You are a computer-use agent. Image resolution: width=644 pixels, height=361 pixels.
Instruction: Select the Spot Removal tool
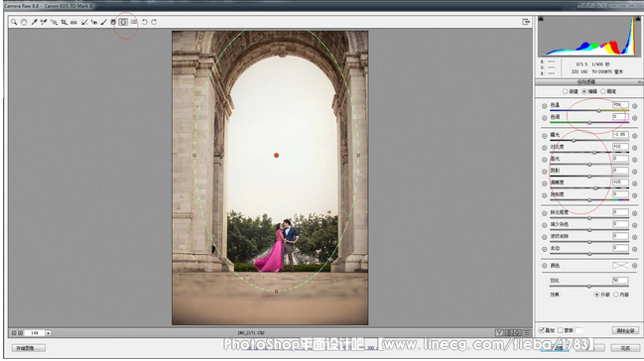83,22
